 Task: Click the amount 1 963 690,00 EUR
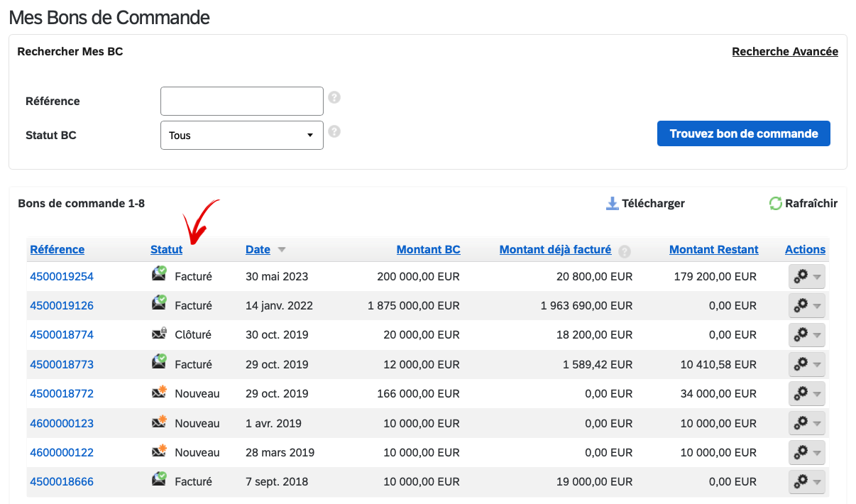point(586,305)
